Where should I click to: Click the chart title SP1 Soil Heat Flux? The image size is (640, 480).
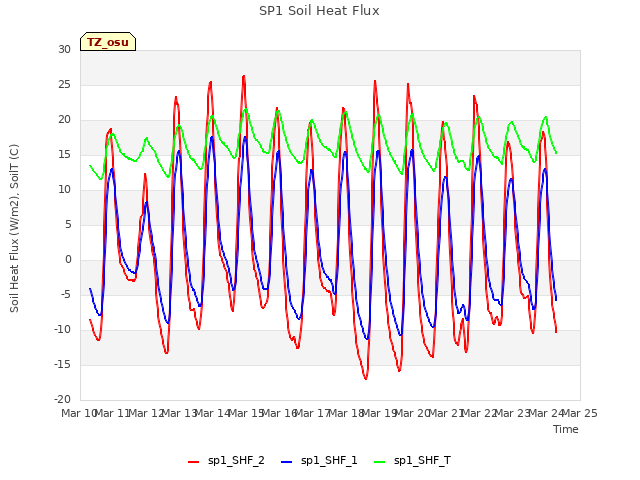point(319,11)
